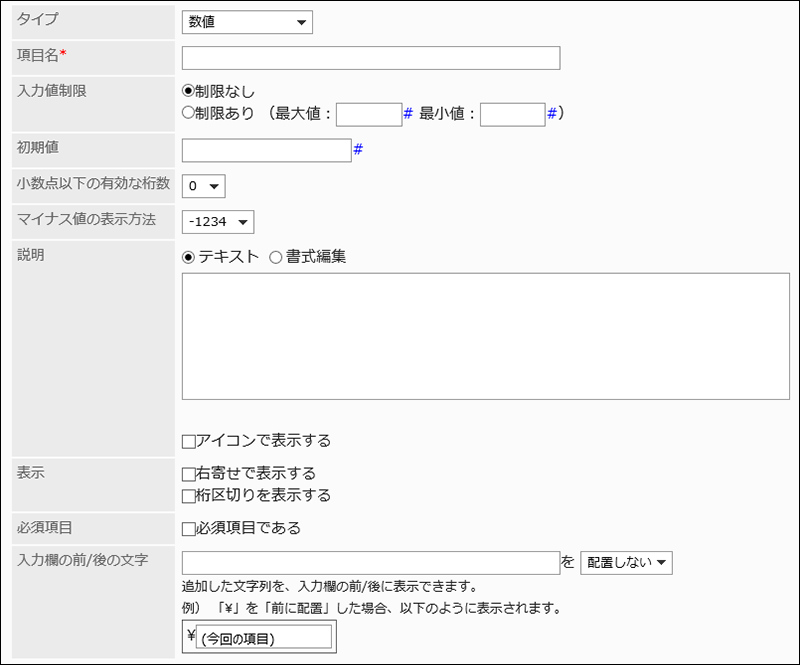Click the 最小値 input box
800x665 pixels.
pos(512,115)
